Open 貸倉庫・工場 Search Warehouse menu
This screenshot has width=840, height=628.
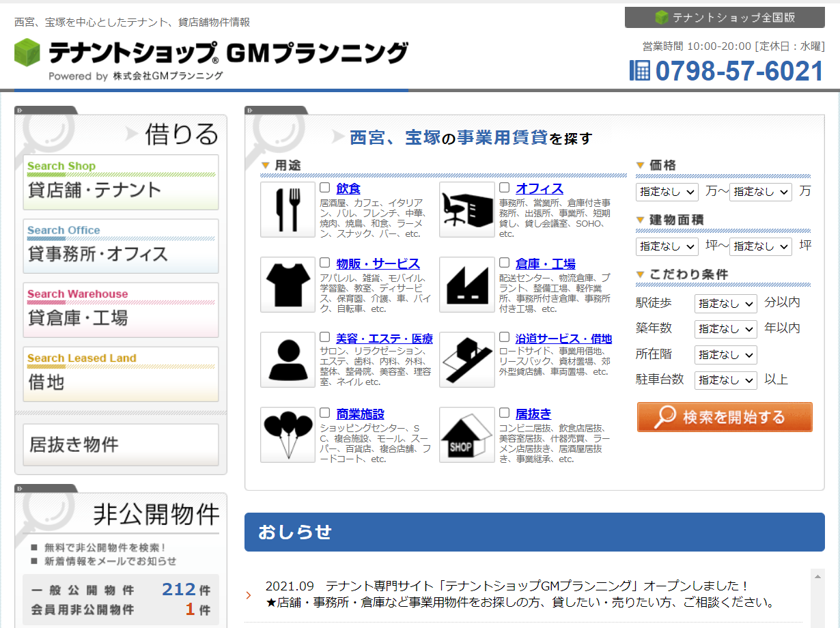tap(121, 311)
